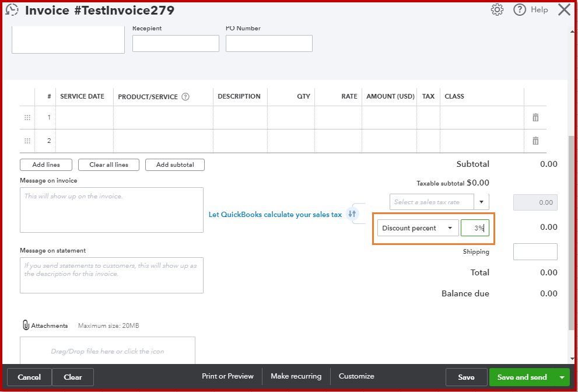Choose Make recurring in footer

(x=296, y=376)
